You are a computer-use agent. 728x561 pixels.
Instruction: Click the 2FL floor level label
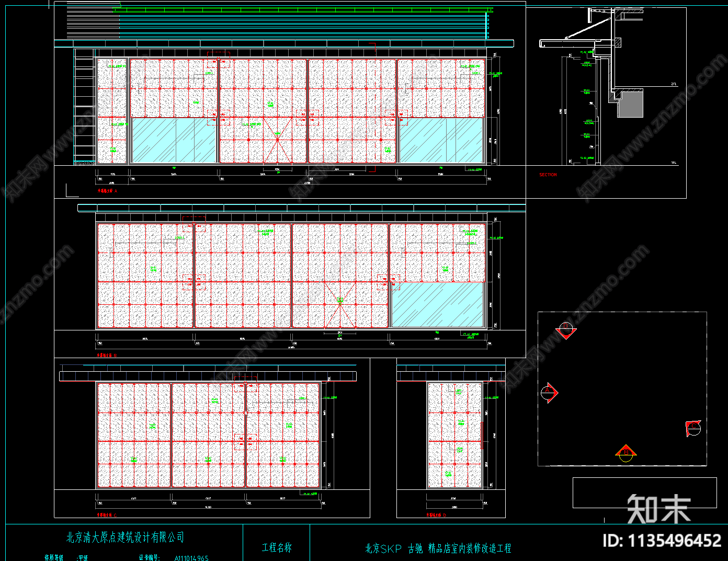click(x=674, y=84)
